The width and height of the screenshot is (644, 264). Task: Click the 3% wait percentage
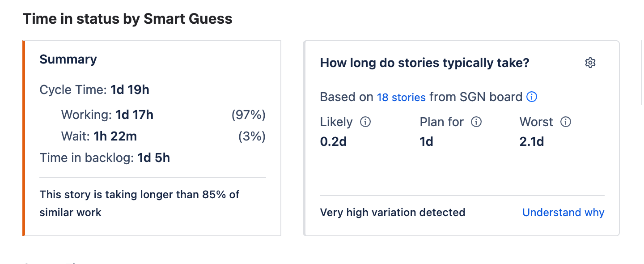(x=252, y=136)
